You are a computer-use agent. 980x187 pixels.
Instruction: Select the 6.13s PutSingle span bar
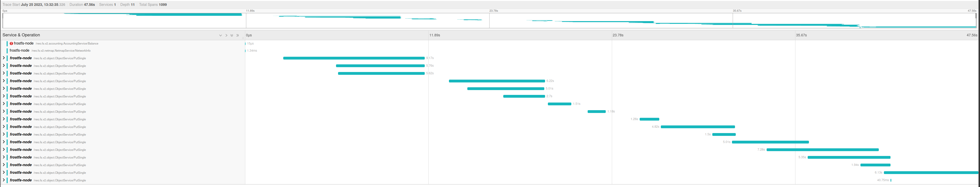tap(931, 172)
